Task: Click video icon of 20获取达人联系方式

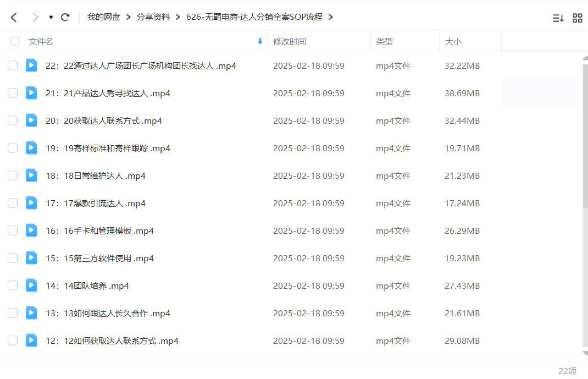Action: [x=31, y=120]
